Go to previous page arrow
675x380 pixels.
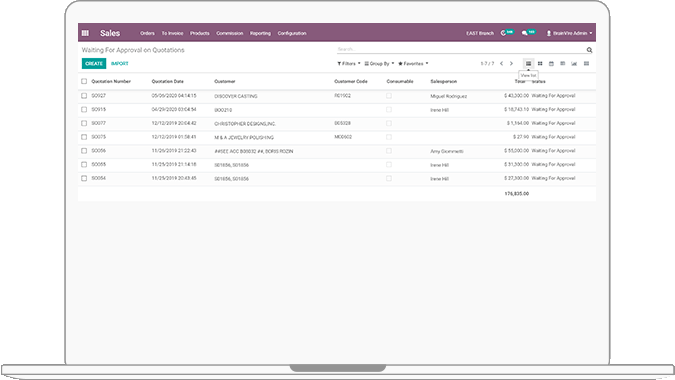502,64
